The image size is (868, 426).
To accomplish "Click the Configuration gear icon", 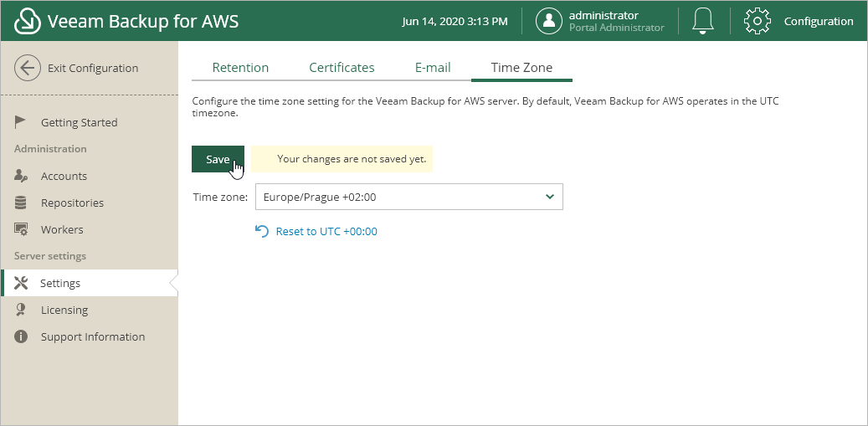I will [757, 21].
